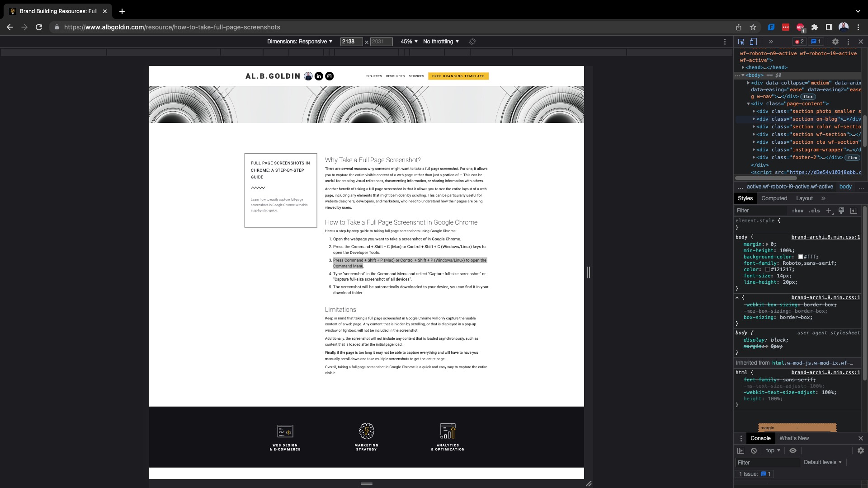The height and width of the screenshot is (488, 868).
Task: Expand the head element node
Action: pyautogui.click(x=743, y=67)
